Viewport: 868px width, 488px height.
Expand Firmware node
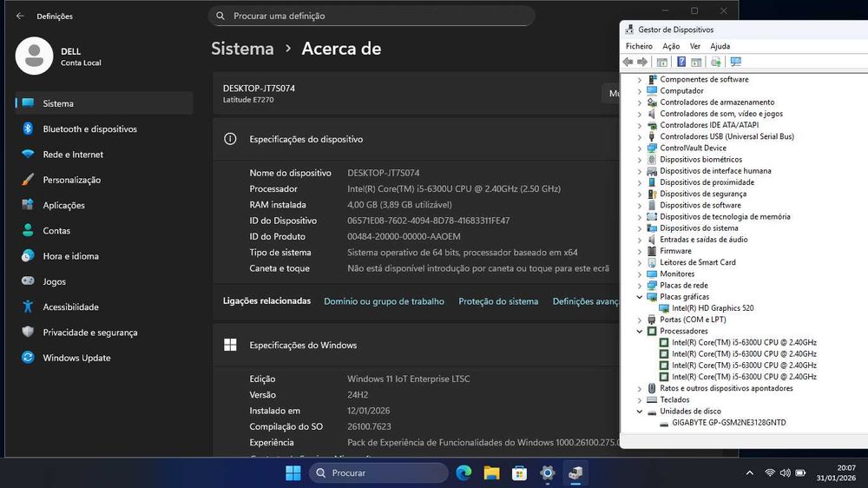(640, 251)
